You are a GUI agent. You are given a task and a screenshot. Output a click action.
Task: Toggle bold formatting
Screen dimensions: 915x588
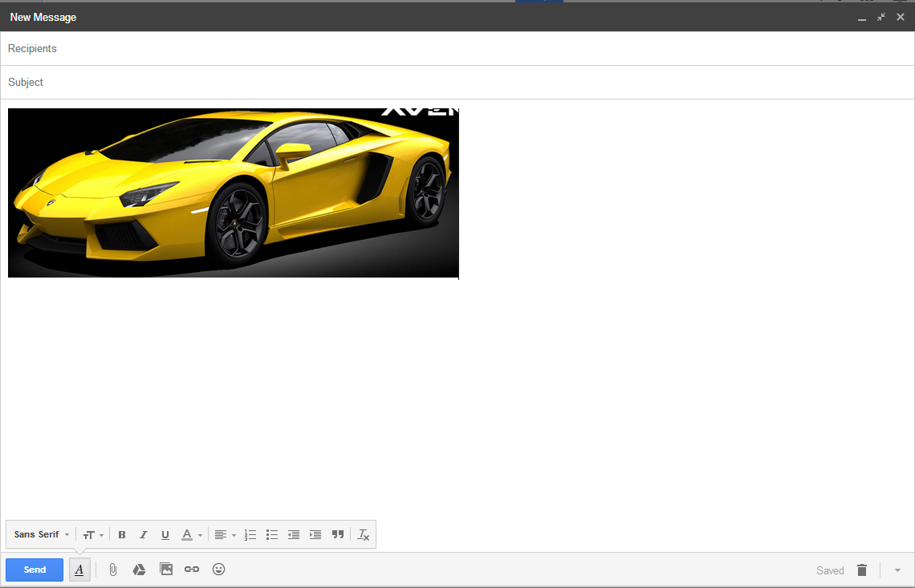coord(122,534)
